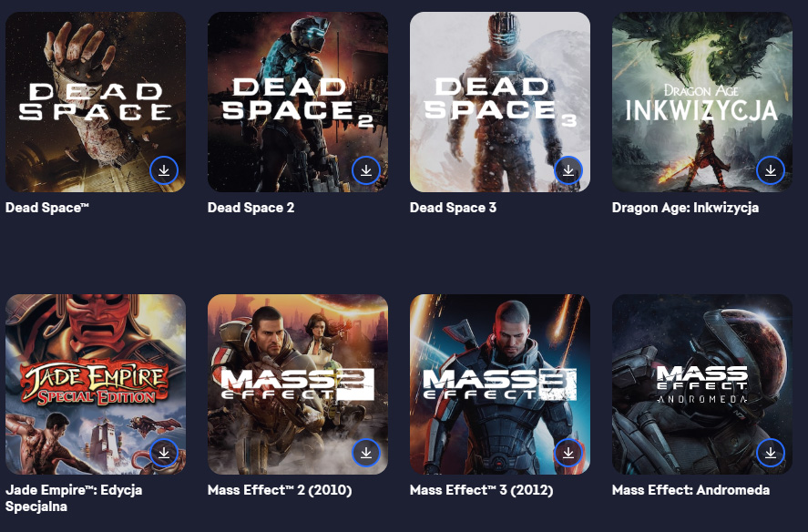The height and width of the screenshot is (532, 808).
Task: Click the 'Dead Space 3' title text
Action: [453, 208]
